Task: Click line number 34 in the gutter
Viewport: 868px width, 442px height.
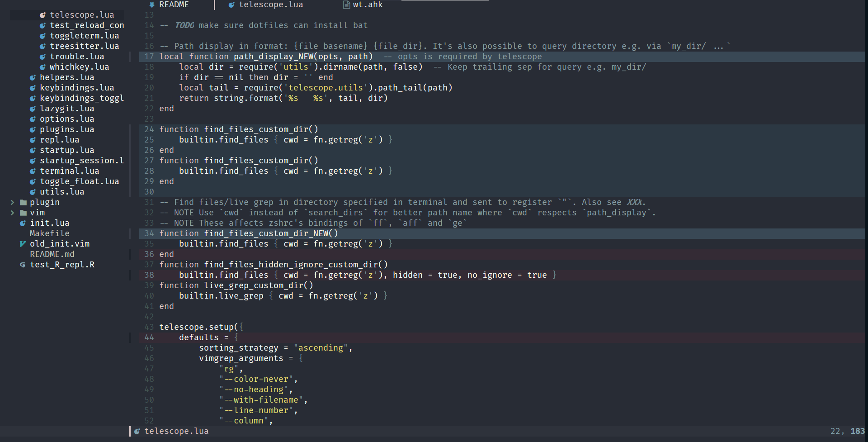Action: click(149, 233)
